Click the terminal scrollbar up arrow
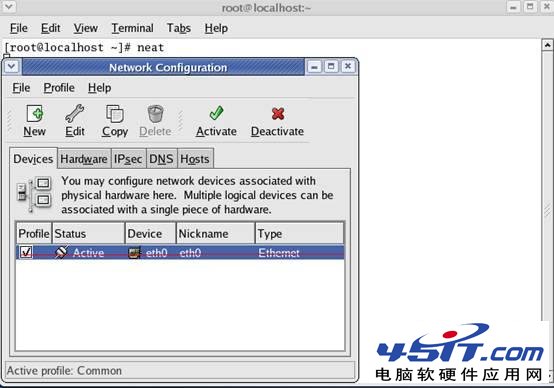This screenshot has height=388, width=554. pyautogui.click(x=547, y=45)
